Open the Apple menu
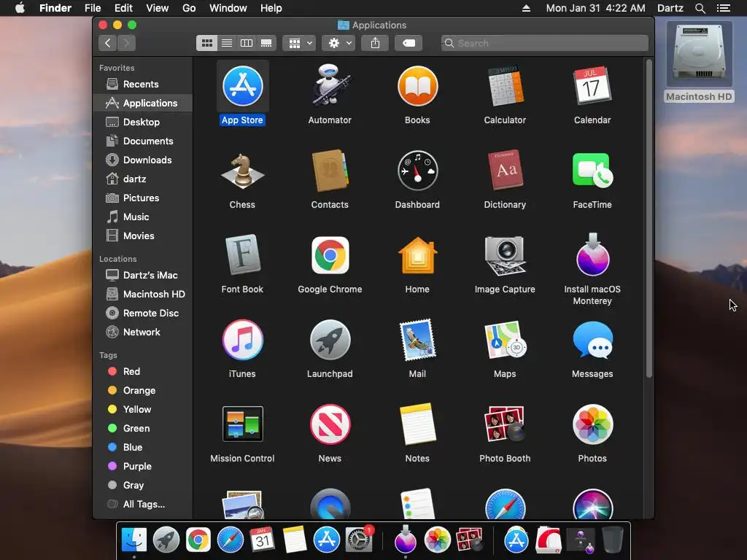747x560 pixels. pyautogui.click(x=20, y=8)
